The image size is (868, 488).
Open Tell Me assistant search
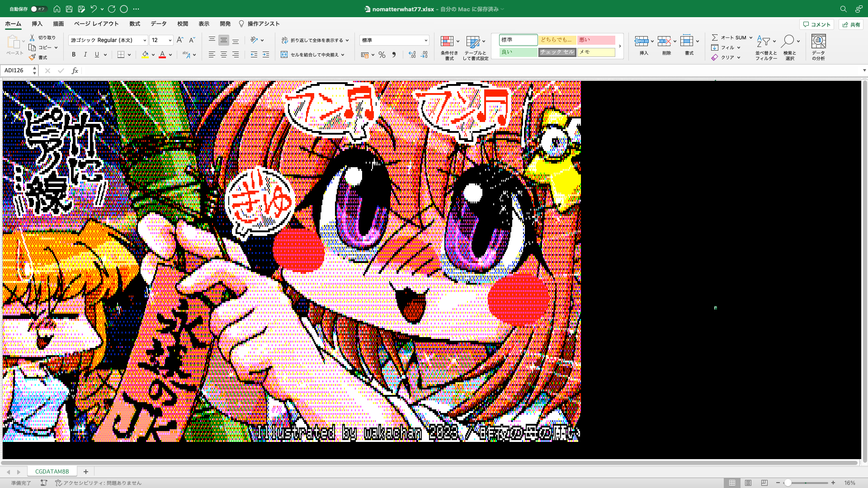[x=259, y=23]
